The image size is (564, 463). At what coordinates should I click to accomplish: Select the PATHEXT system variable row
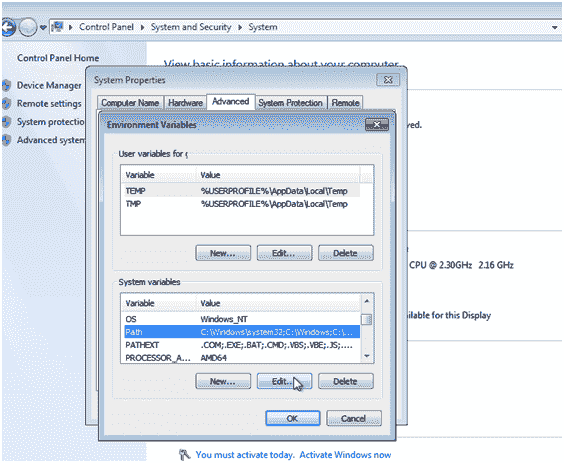241,345
